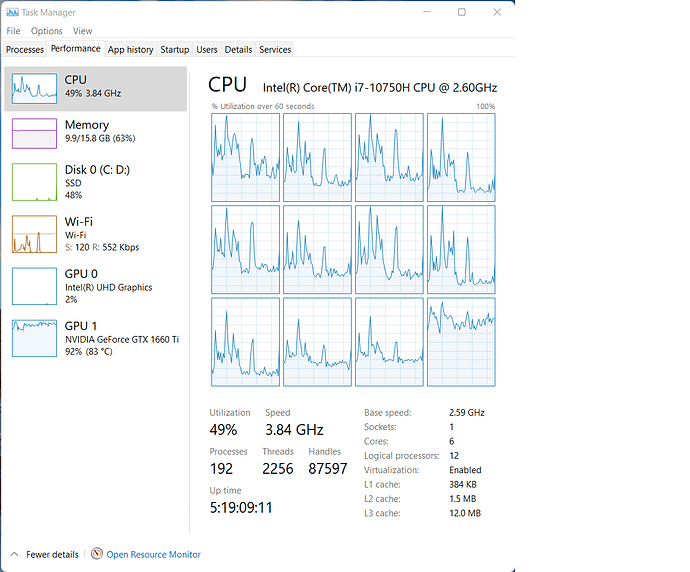Collapse view with Fewer details chevron
Viewport: 690px width, 572px height.
[x=15, y=554]
